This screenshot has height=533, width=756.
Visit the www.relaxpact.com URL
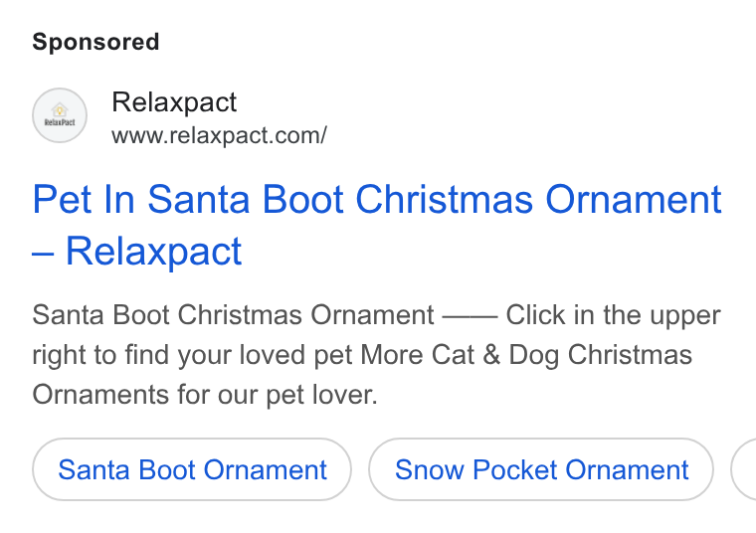click(x=220, y=135)
